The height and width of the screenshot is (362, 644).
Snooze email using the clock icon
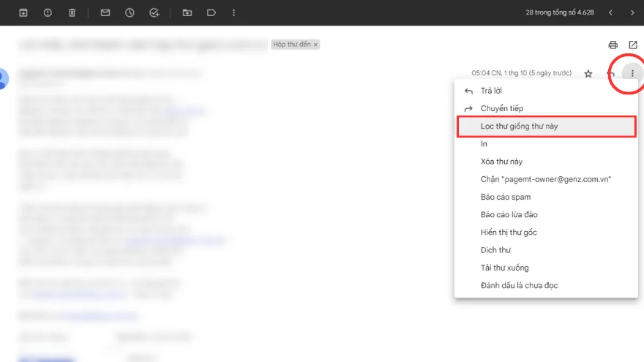click(x=130, y=12)
